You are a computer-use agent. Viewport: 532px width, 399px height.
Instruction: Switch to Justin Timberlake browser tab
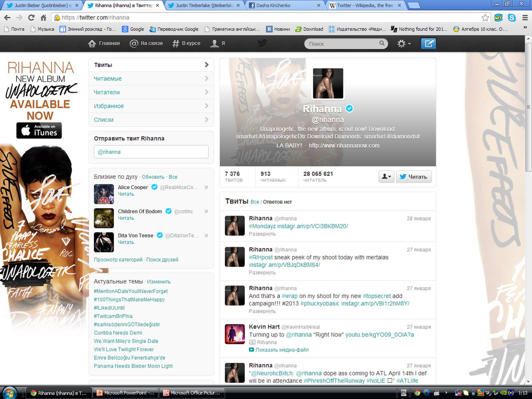pyautogui.click(x=204, y=5)
